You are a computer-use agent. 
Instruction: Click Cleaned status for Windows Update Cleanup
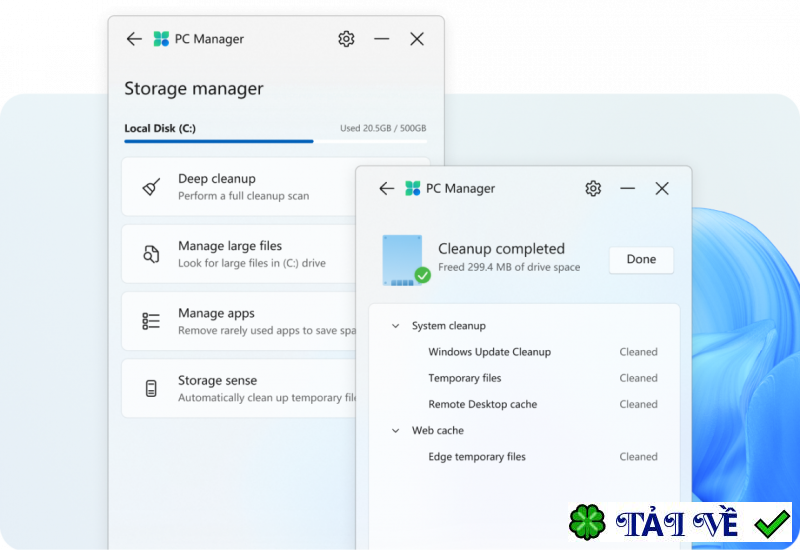tap(638, 352)
